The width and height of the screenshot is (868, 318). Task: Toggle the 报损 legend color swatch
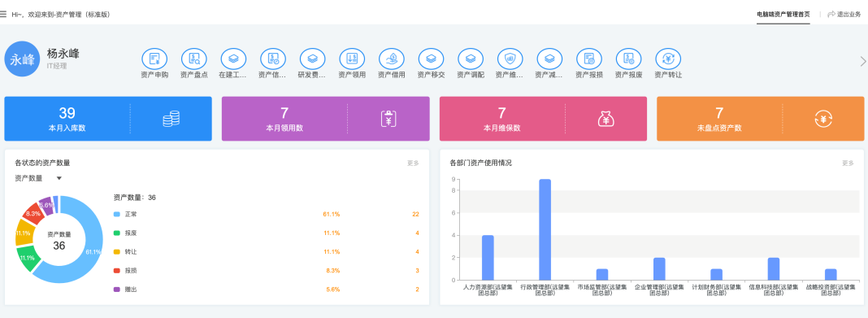116,270
